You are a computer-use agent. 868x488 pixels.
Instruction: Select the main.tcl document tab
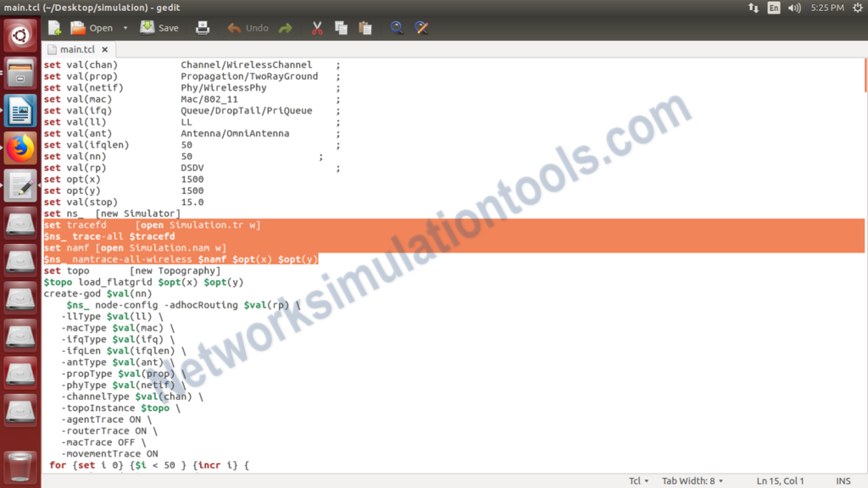click(x=78, y=48)
